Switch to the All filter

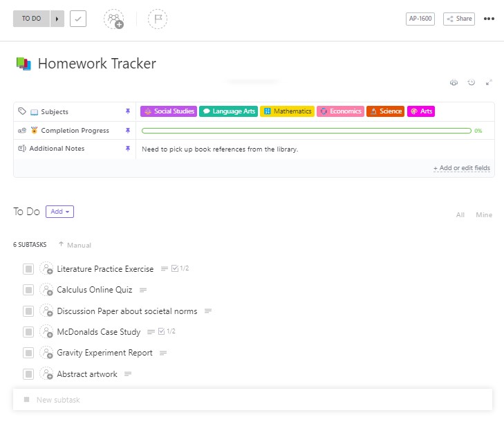pyautogui.click(x=460, y=215)
